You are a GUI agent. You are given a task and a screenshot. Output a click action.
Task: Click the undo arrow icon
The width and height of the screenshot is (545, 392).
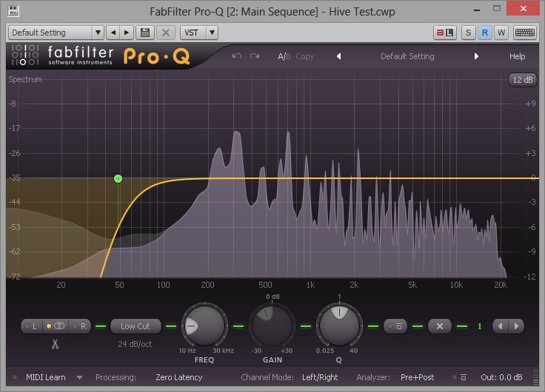[x=237, y=56]
